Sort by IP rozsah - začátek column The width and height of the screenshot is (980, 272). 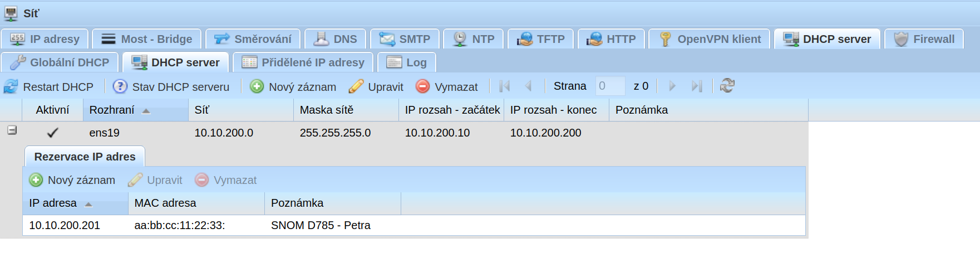pos(451,110)
